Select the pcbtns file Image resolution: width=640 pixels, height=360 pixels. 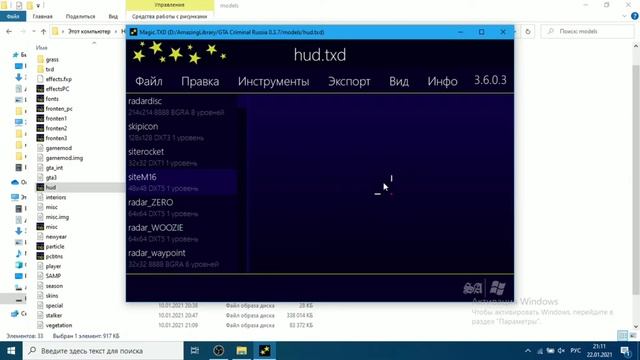[x=54, y=256]
